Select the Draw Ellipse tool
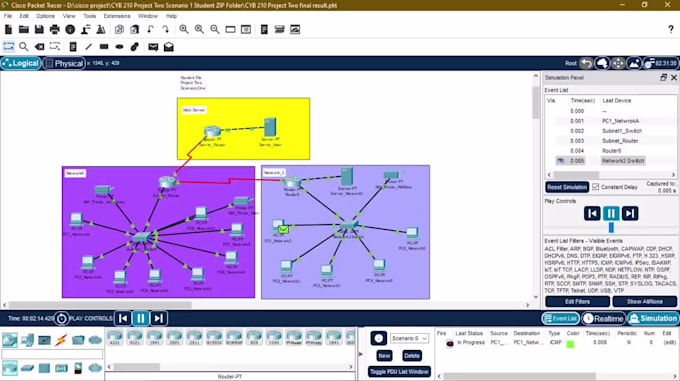The height and width of the screenshot is (381, 680). tap(119, 47)
